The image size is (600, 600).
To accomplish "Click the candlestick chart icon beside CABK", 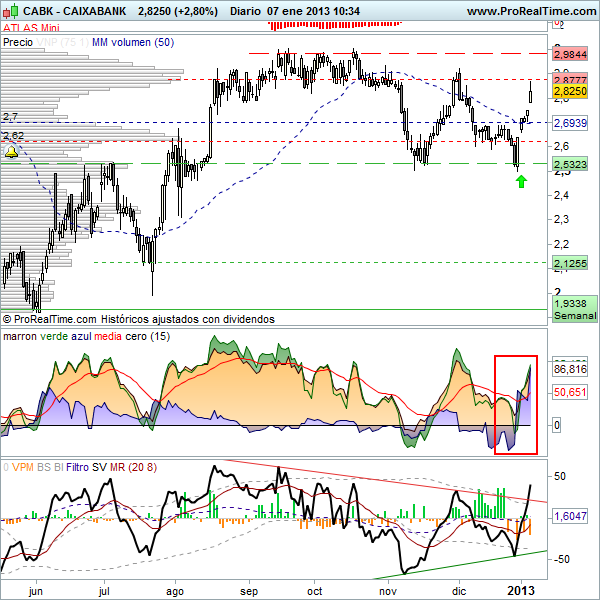I will [10, 11].
